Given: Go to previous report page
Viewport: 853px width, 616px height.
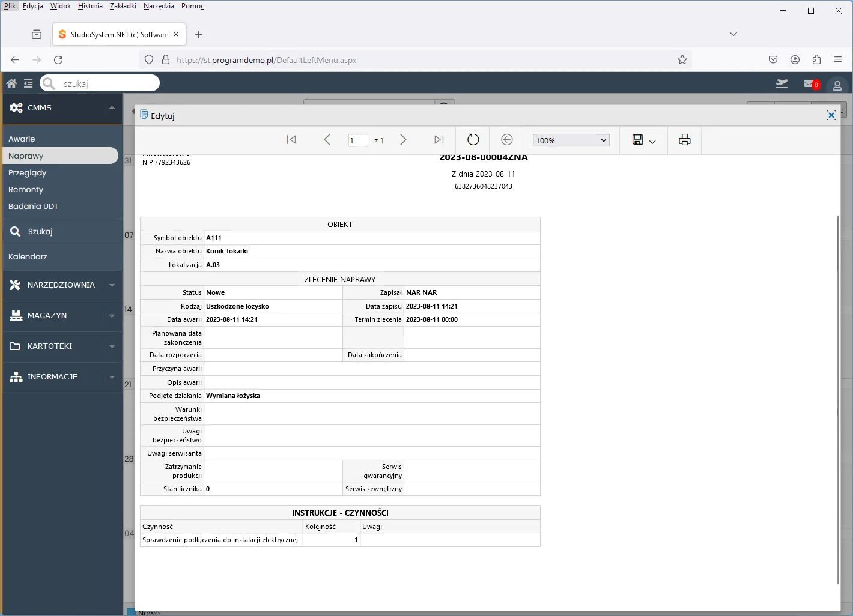Looking at the screenshot, I should point(327,140).
